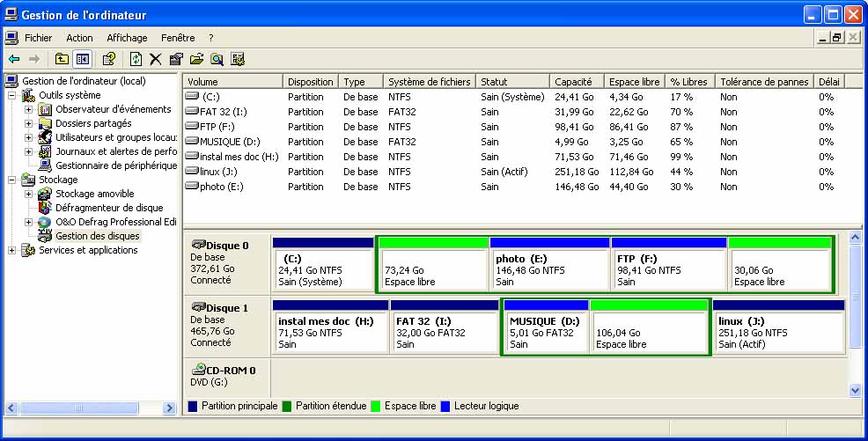
Task: Click the Explore magnifier toolbar icon
Action: tap(217, 59)
